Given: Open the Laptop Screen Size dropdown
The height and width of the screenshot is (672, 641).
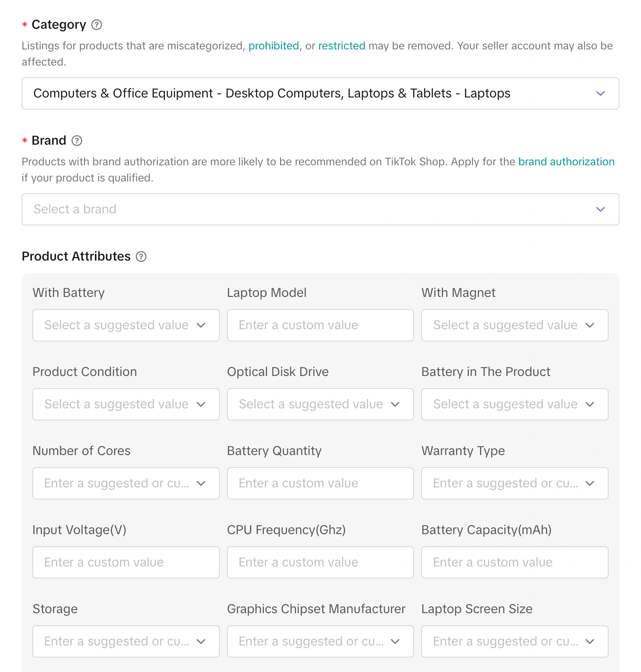Looking at the screenshot, I should [x=514, y=641].
